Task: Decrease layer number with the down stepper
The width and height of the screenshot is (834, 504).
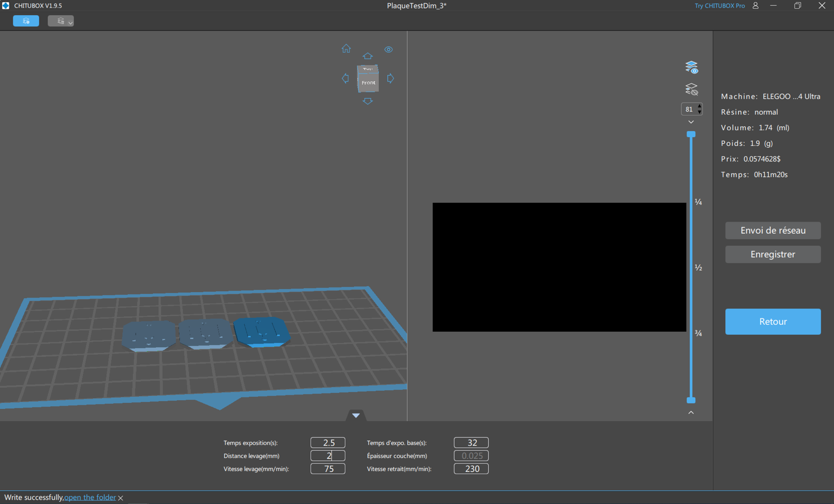Action: click(700, 112)
